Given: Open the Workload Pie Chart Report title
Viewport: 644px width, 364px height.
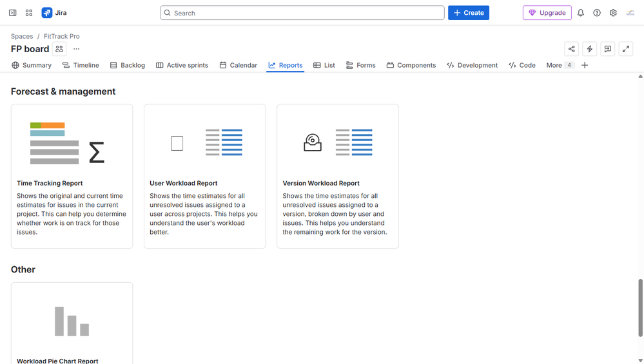Looking at the screenshot, I should point(57,360).
